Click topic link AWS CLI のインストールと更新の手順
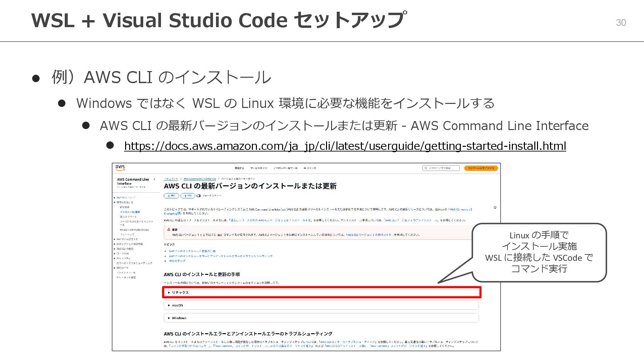The width and height of the screenshot is (644, 362). 192,251
